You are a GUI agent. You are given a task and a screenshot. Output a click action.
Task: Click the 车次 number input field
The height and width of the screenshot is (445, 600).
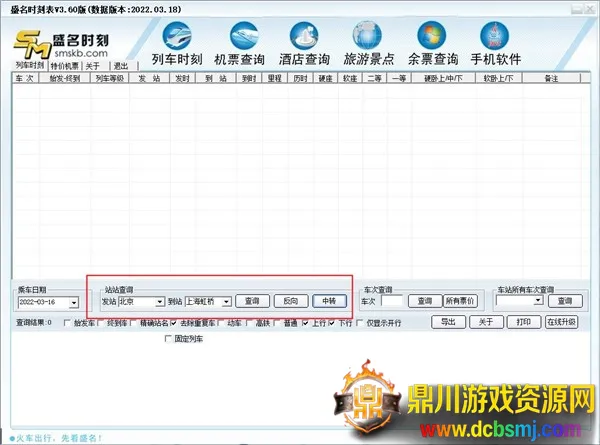392,301
